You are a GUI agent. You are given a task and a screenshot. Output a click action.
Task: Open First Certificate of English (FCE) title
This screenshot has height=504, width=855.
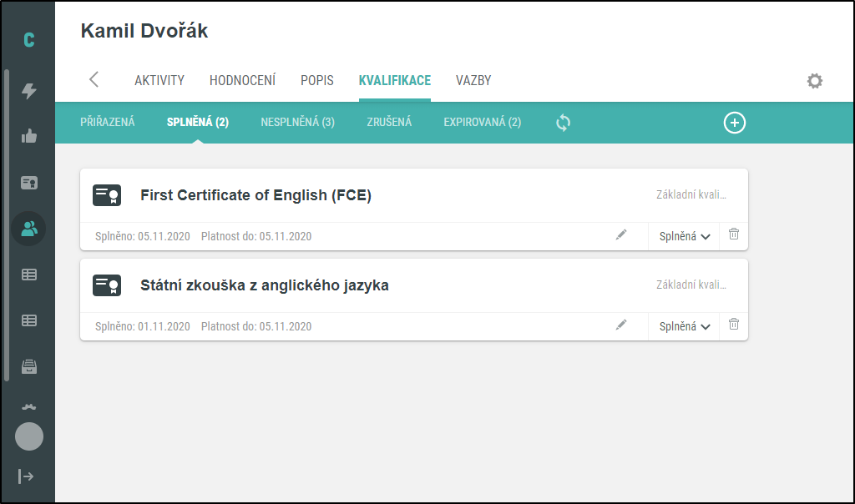click(x=255, y=195)
